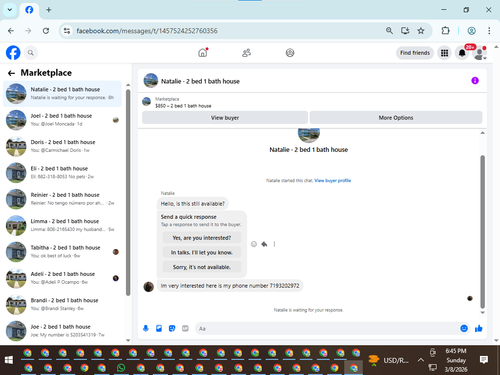Send the 'Sorry, it's not available.' response
500x375 pixels.
point(202,267)
